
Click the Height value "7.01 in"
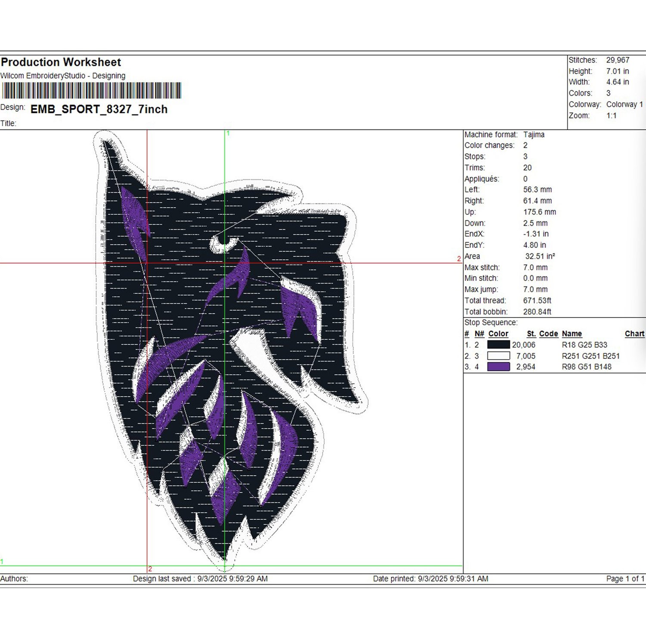point(618,71)
